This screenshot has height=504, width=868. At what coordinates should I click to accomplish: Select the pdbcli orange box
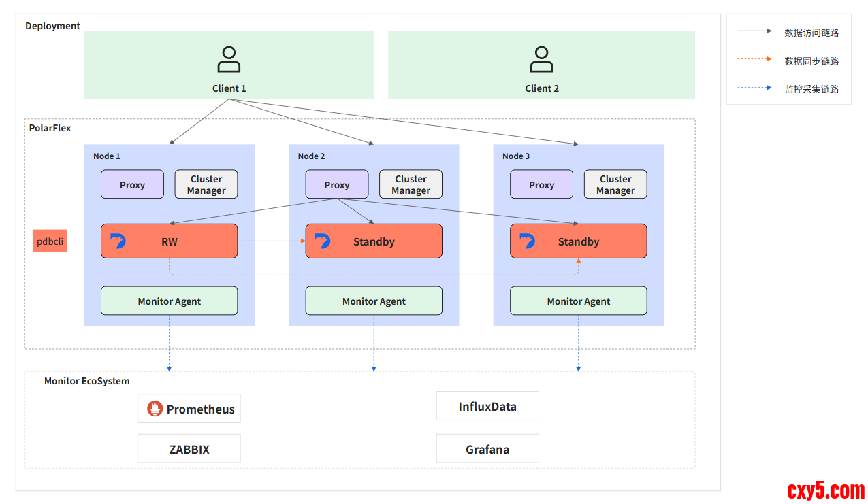tap(50, 241)
